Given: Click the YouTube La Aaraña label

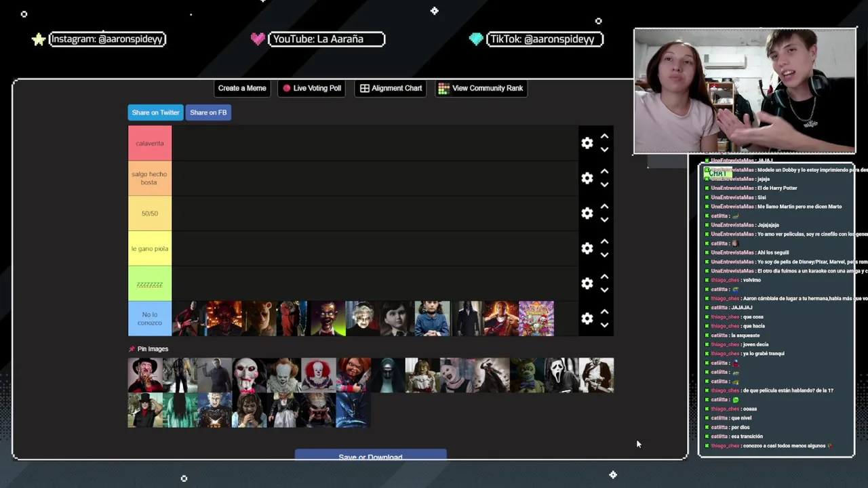Looking at the screenshot, I should click(326, 39).
